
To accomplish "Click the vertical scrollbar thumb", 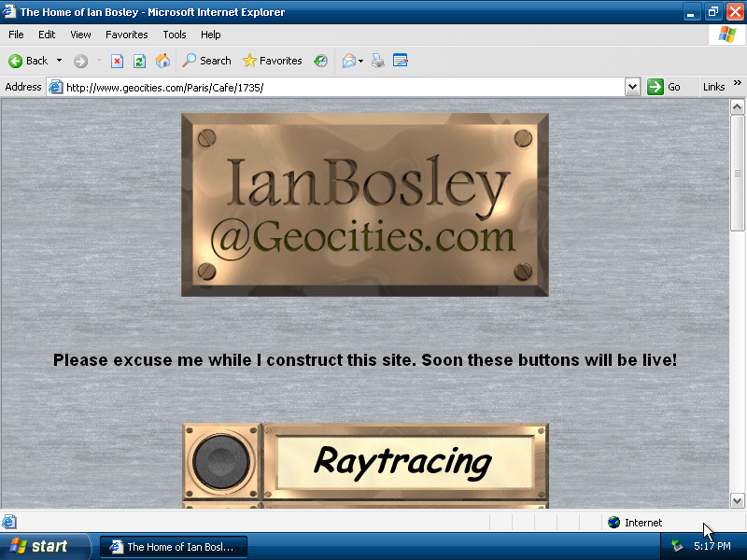I will (x=738, y=173).
